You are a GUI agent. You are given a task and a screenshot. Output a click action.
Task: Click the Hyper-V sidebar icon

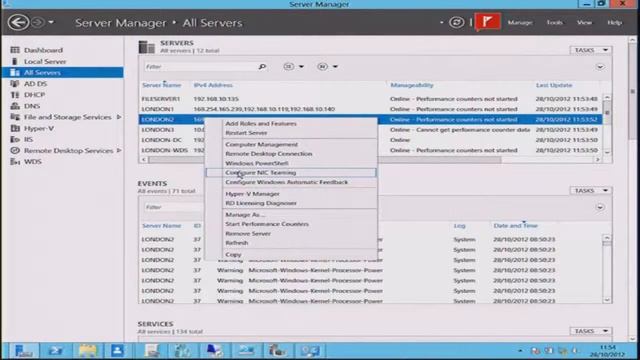pos(15,128)
